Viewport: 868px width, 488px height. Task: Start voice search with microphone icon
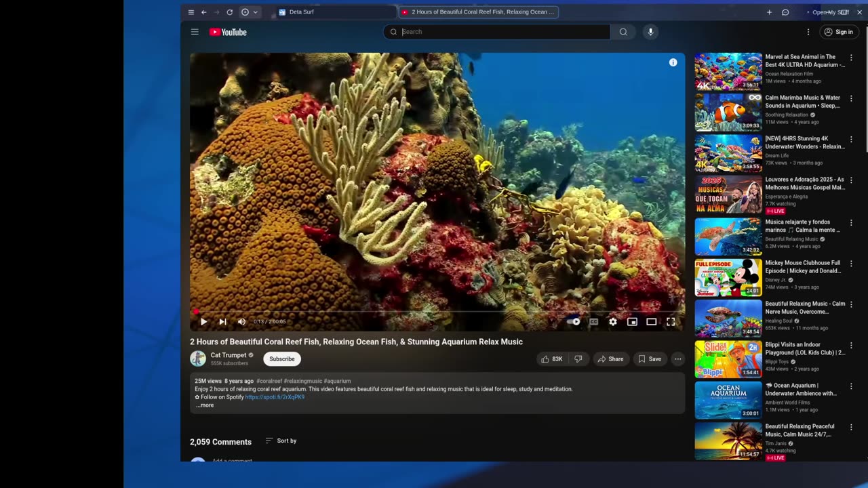650,32
